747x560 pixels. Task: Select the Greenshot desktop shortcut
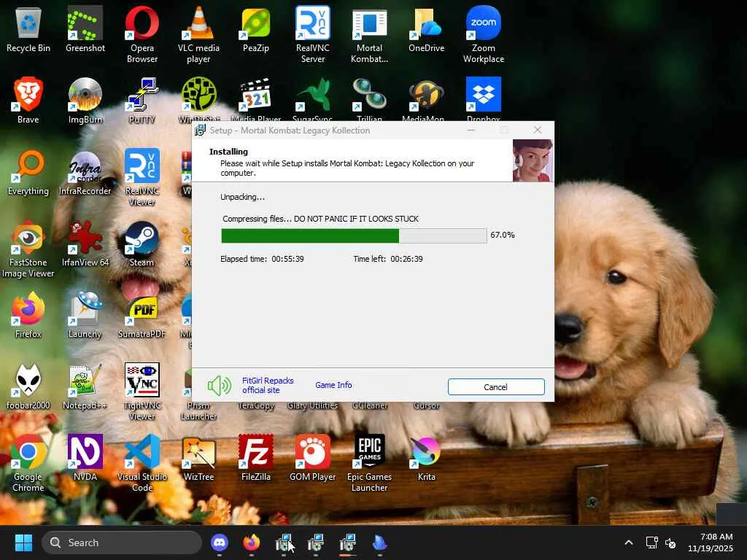(85, 29)
